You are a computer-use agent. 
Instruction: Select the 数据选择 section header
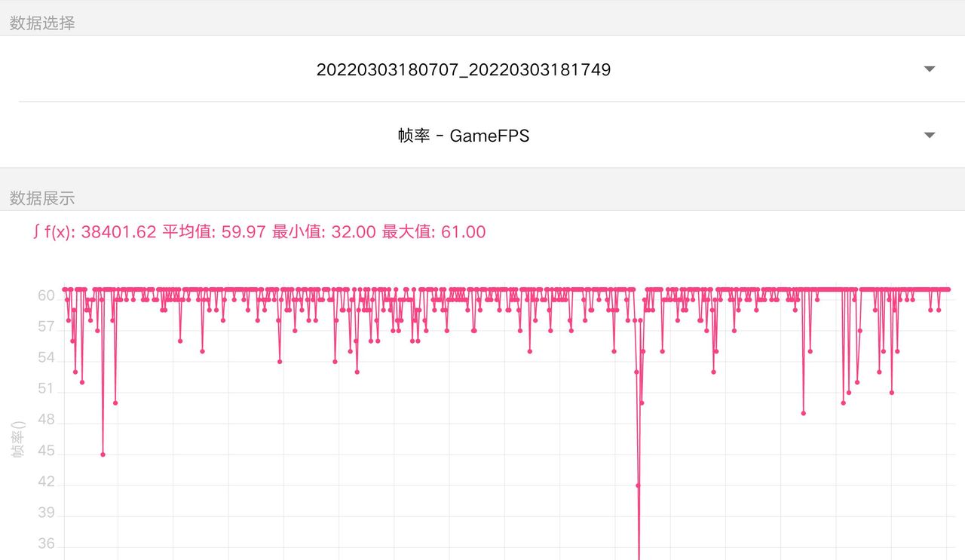coord(42,23)
